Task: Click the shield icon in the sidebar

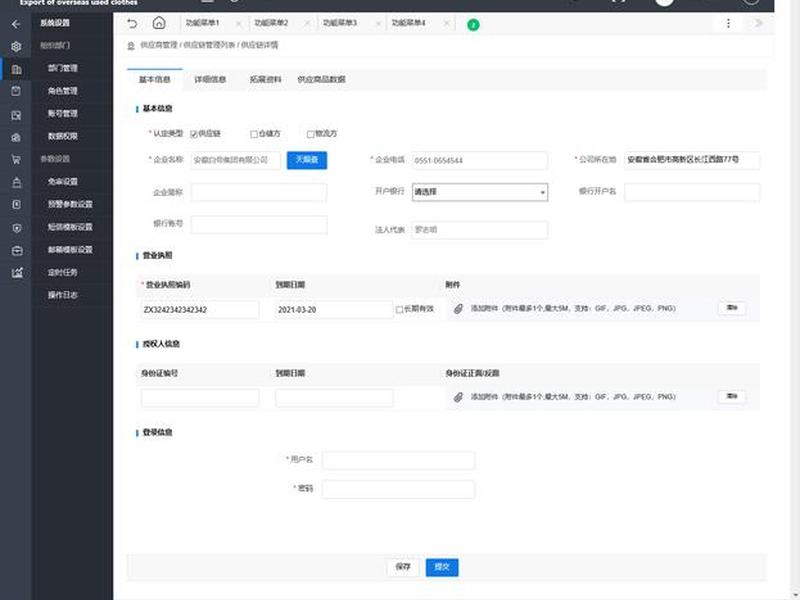Action: [x=16, y=228]
